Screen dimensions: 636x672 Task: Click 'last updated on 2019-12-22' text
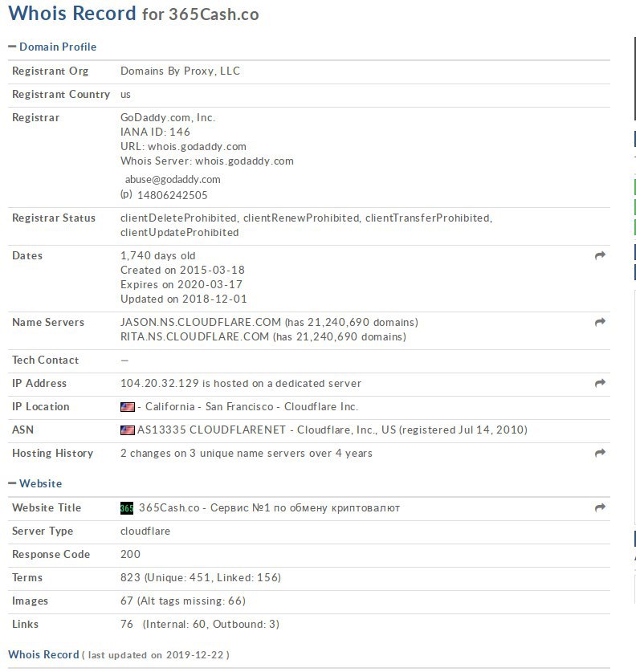click(156, 655)
